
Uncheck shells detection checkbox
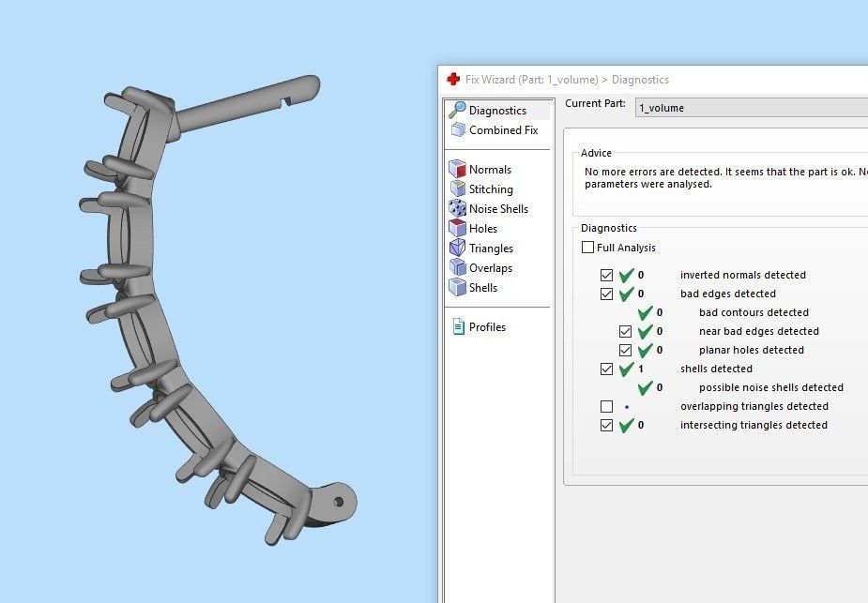click(607, 369)
